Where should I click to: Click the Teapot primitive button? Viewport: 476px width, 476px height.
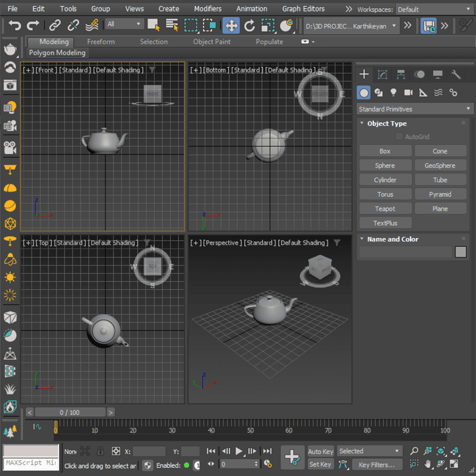(385, 208)
